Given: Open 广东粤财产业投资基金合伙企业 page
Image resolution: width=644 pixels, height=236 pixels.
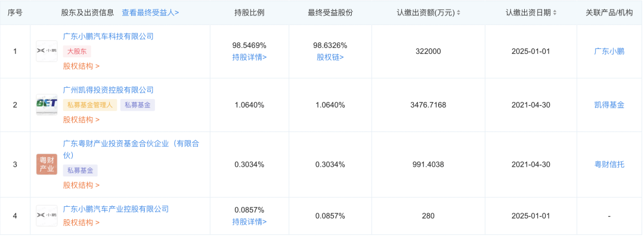Looking at the screenshot, I should click(x=131, y=149).
